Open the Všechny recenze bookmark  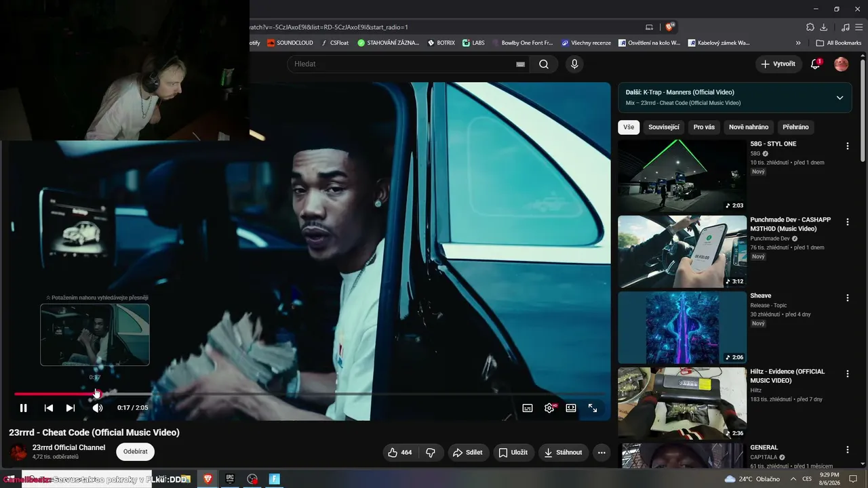click(x=586, y=43)
